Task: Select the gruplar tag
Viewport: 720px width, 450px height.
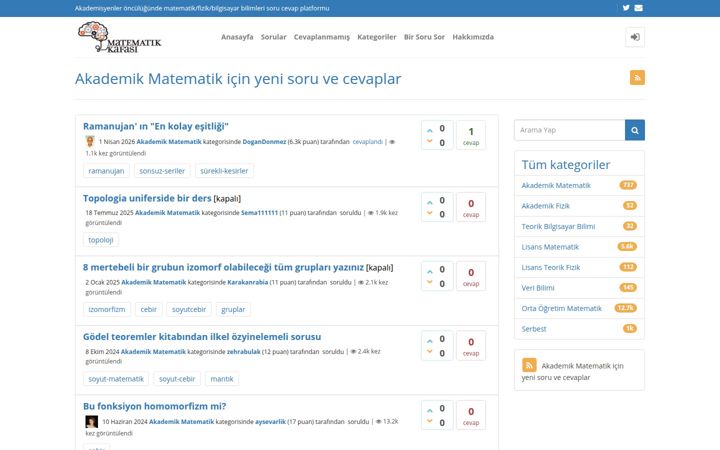Action: click(x=233, y=309)
